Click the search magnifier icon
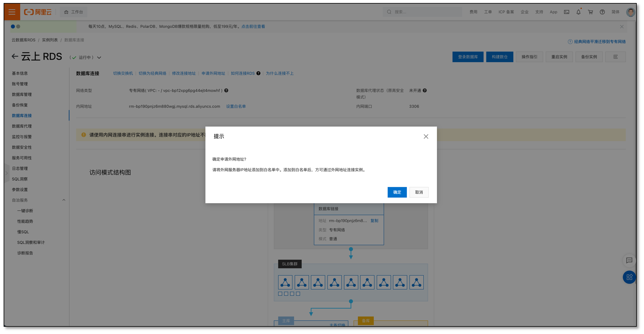Image resolution: width=644 pixels, height=334 pixels. click(x=389, y=12)
